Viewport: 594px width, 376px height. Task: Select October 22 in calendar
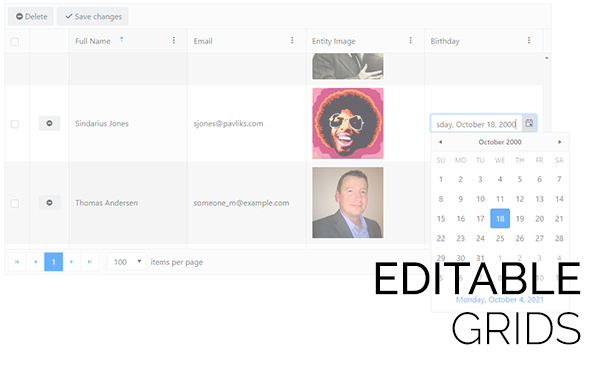click(x=441, y=238)
